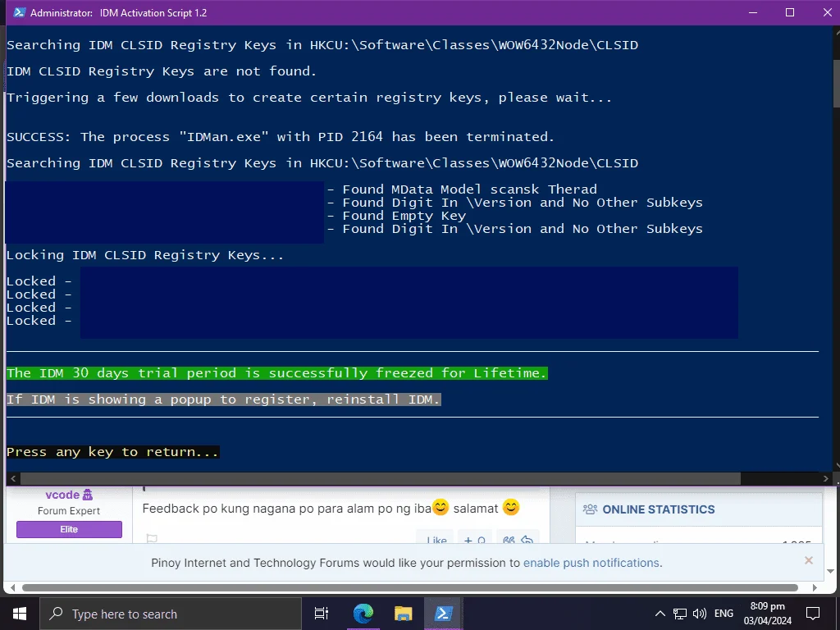Click the report flag icon on the post

[152, 539]
